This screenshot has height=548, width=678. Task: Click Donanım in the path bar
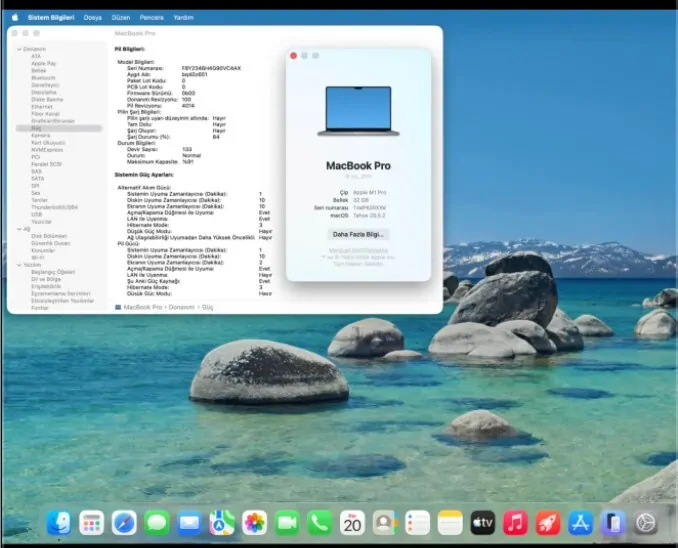[182, 307]
